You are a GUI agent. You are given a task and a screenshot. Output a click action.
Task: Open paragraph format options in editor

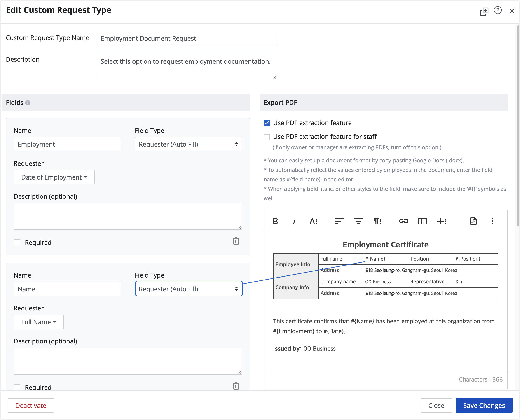point(377,221)
